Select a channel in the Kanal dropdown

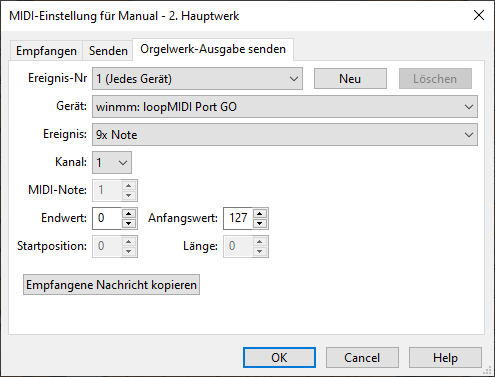coord(112,163)
